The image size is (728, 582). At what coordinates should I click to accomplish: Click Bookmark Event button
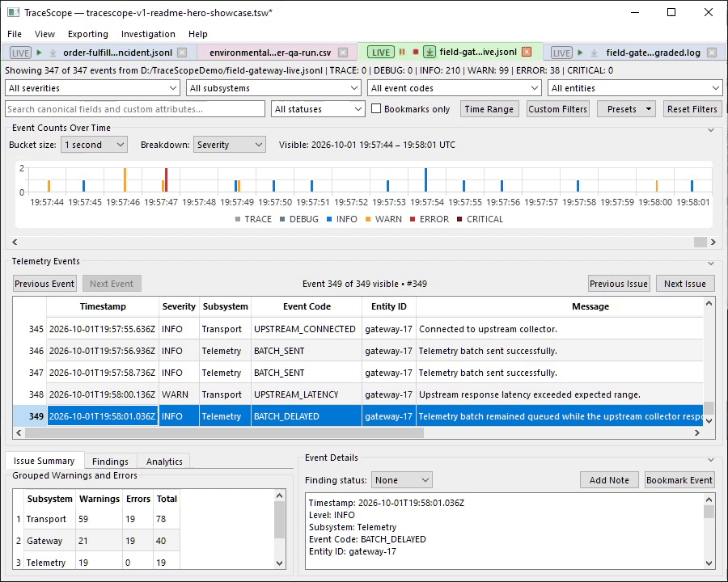(679, 480)
